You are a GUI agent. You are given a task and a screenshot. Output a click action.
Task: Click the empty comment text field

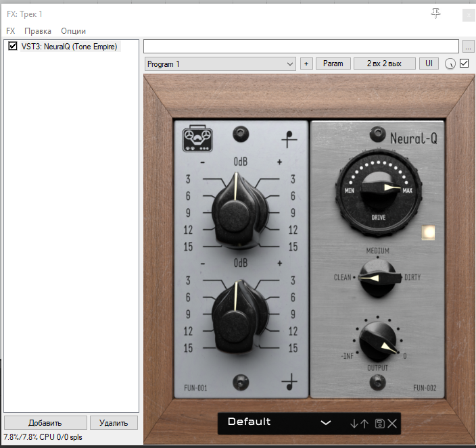(x=301, y=47)
